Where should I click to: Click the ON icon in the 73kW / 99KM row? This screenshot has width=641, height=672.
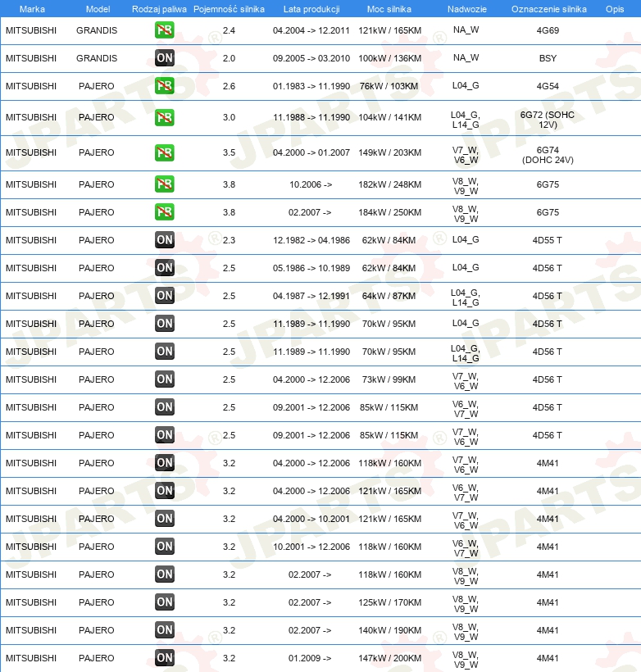pyautogui.click(x=165, y=379)
